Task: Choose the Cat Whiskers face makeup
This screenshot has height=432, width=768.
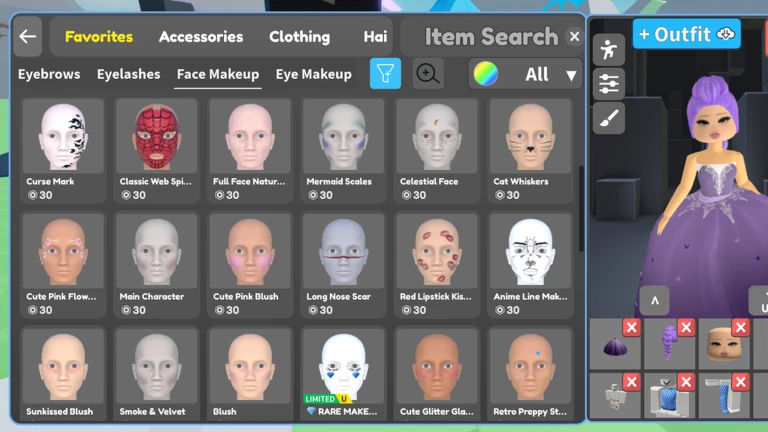Action: click(530, 149)
